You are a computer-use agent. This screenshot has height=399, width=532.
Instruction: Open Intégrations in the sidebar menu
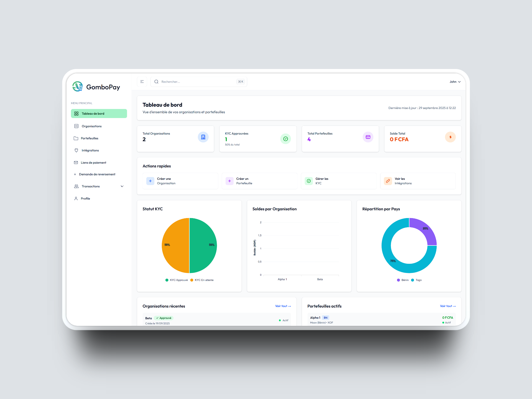click(x=90, y=150)
